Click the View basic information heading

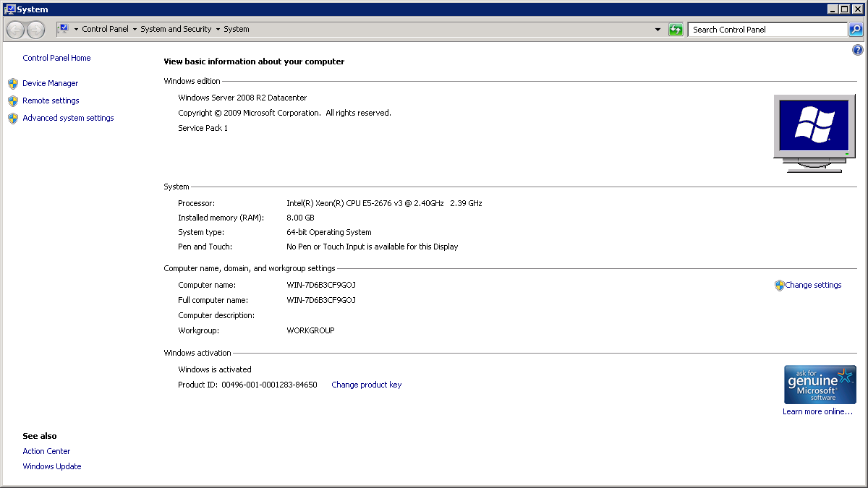point(254,61)
